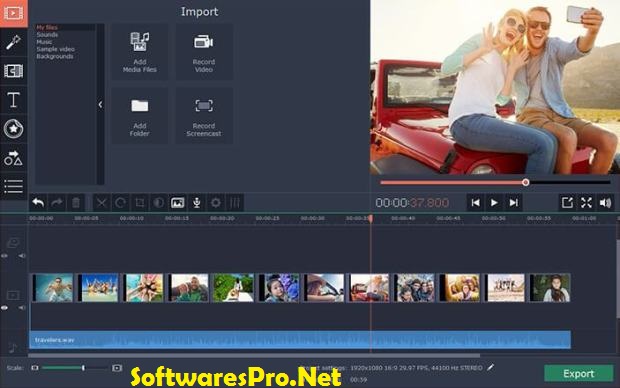Click the green Export button

(578, 373)
